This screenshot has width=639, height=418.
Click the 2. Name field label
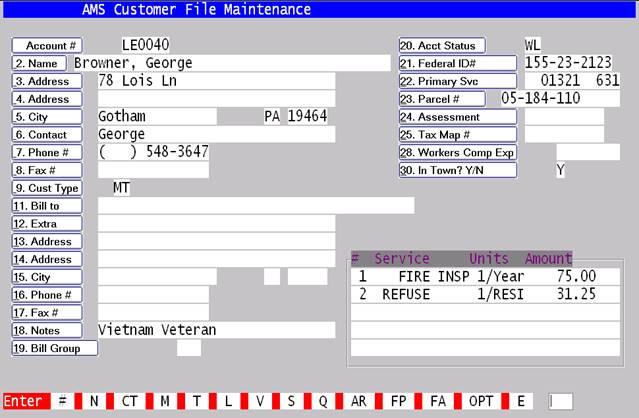point(40,63)
